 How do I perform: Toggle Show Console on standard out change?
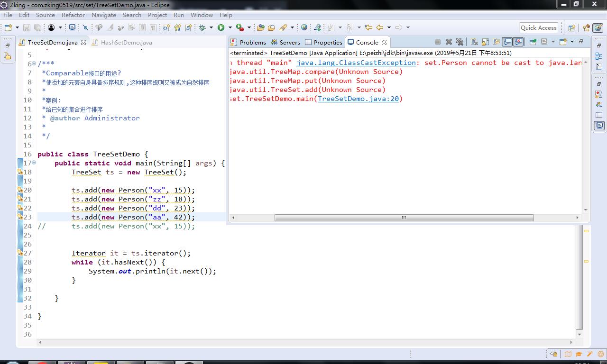[507, 42]
